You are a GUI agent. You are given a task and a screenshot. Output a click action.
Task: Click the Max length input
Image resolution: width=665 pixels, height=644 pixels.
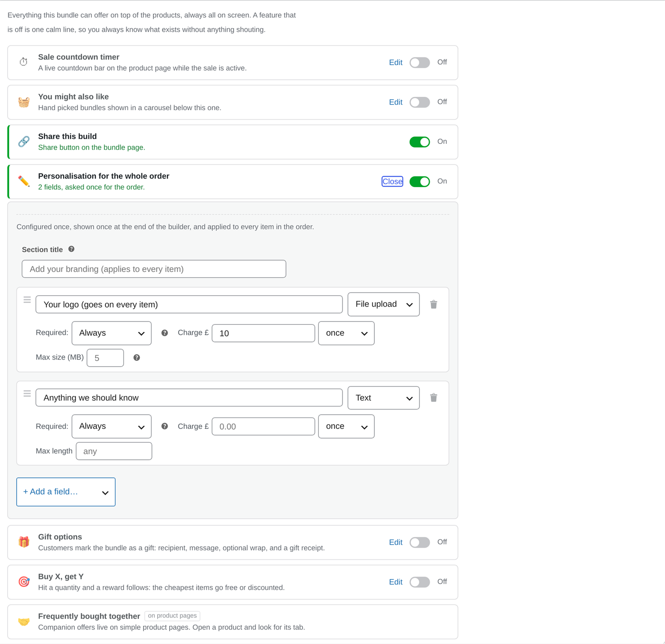(x=114, y=451)
